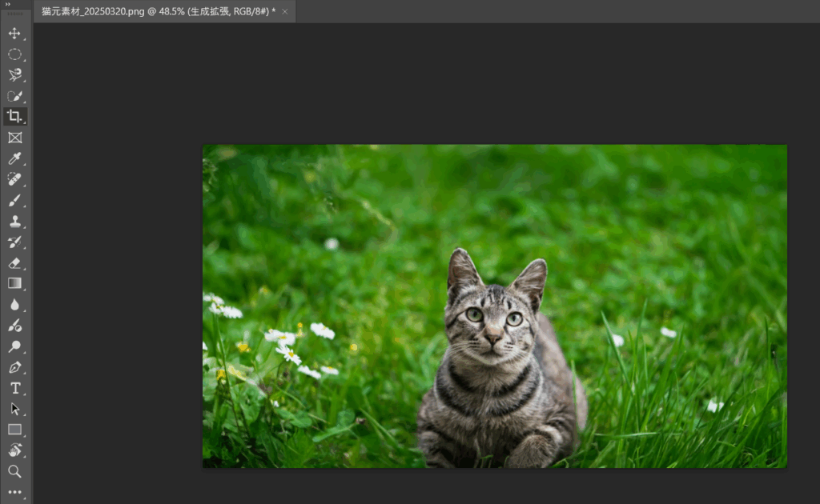820x504 pixels.
Task: Open the Edit Toolbar three-dots button
Action: pyautogui.click(x=14, y=492)
